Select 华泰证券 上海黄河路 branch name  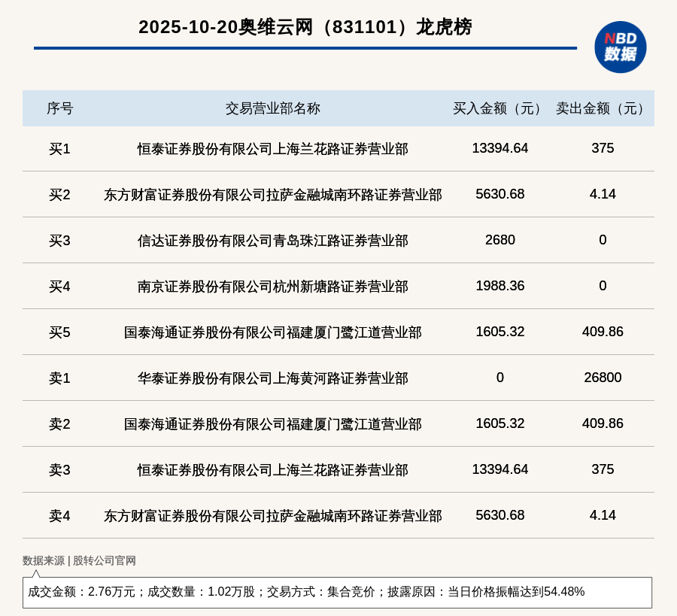[x=272, y=378]
